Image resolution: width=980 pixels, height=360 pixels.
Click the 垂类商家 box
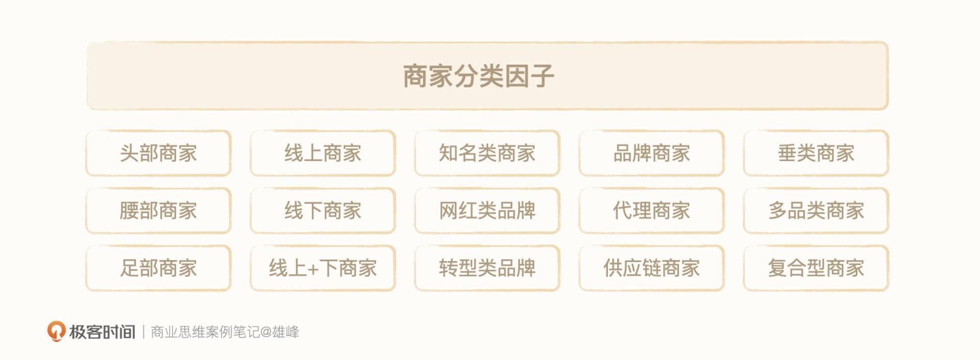(x=816, y=153)
